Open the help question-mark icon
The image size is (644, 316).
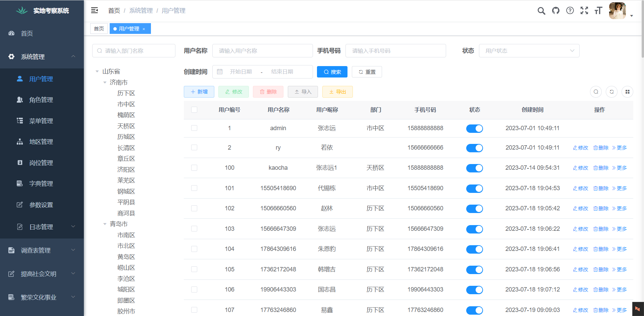click(x=570, y=11)
